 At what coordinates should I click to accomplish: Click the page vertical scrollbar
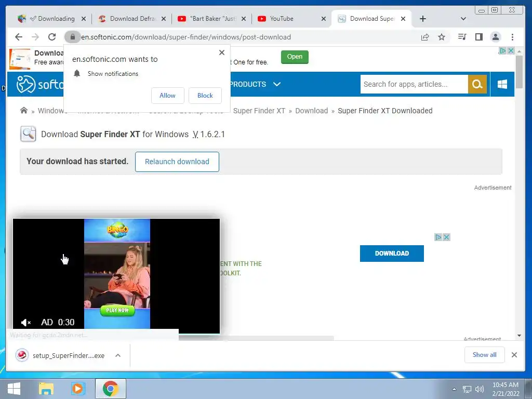pyautogui.click(x=519, y=72)
